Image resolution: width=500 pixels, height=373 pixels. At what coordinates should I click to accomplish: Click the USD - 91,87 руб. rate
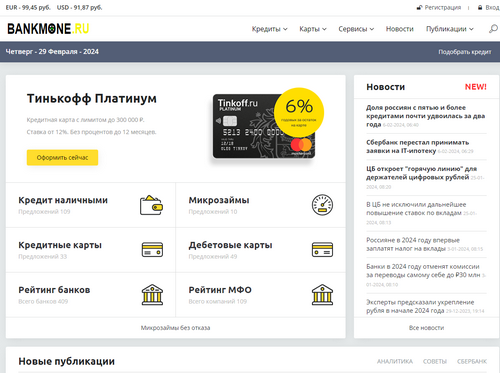coord(80,7)
